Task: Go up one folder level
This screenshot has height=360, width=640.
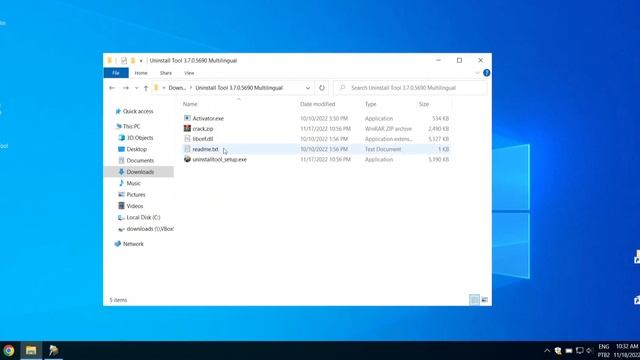Action: [x=146, y=88]
